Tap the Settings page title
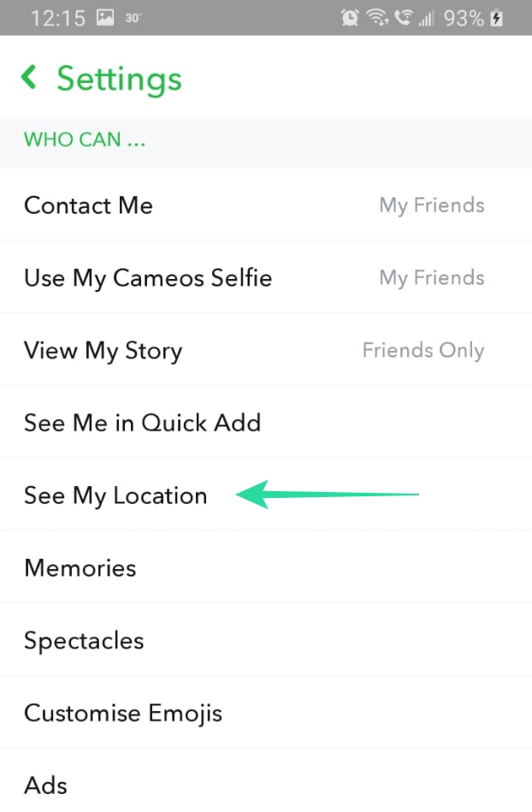532x812 pixels. click(x=119, y=79)
